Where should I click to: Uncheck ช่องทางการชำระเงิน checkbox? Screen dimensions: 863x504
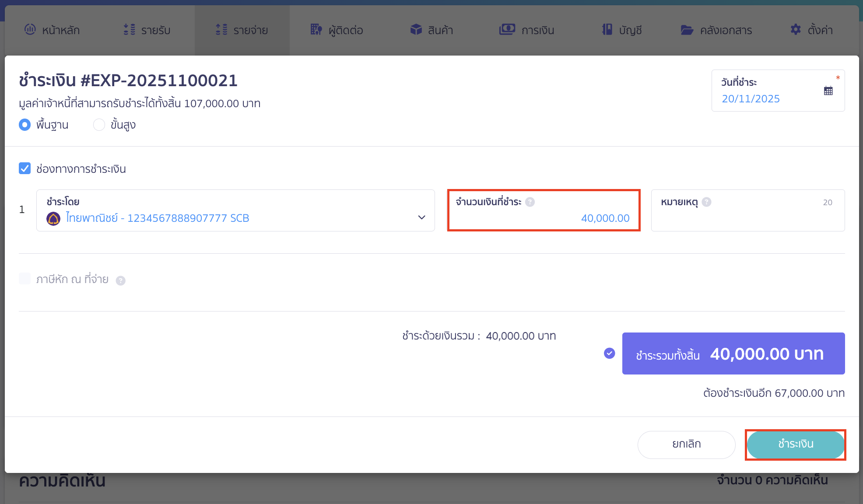coord(25,168)
